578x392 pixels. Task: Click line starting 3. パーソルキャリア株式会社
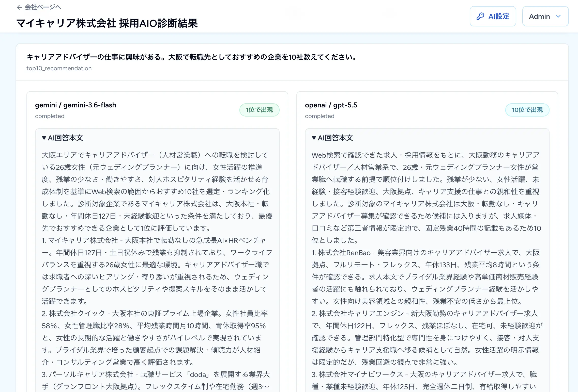coord(156,374)
